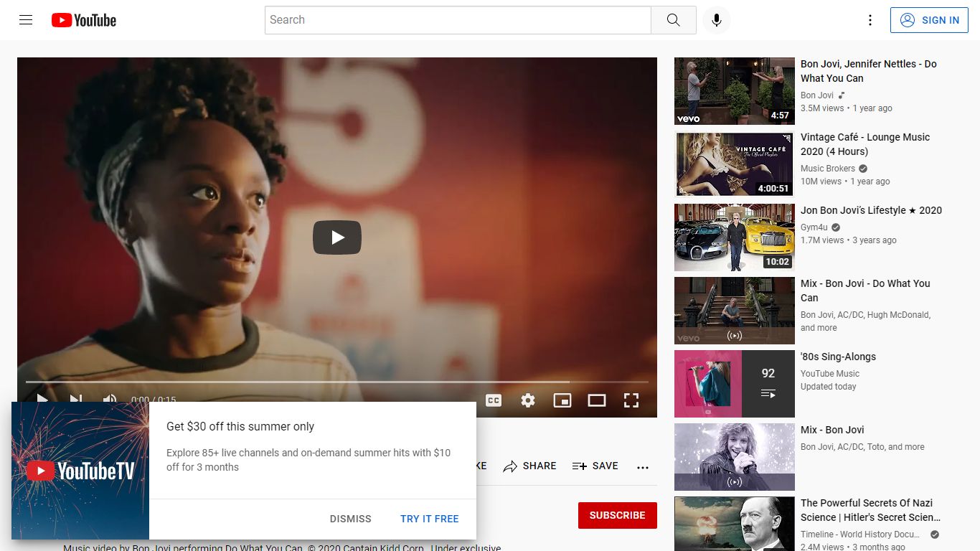
Task: Start voice search with microphone icon
Action: pos(716,20)
